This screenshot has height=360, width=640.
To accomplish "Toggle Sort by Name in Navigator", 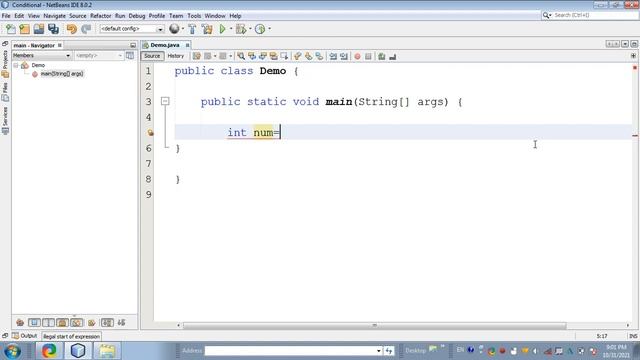I will (107, 322).
